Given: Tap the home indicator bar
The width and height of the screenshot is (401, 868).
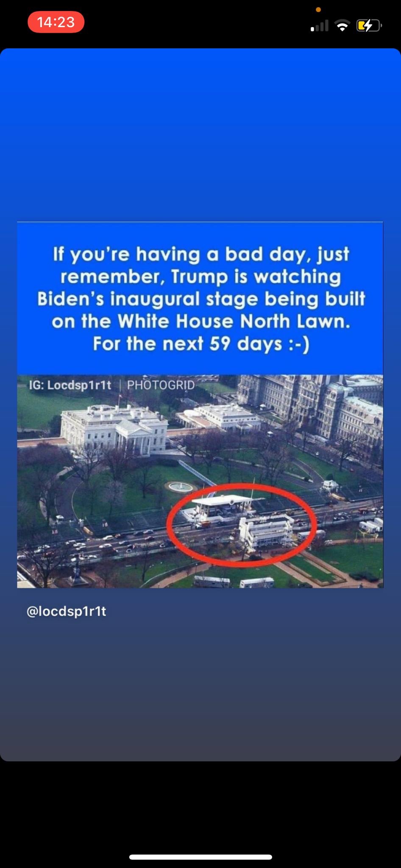Looking at the screenshot, I should click(x=200, y=857).
